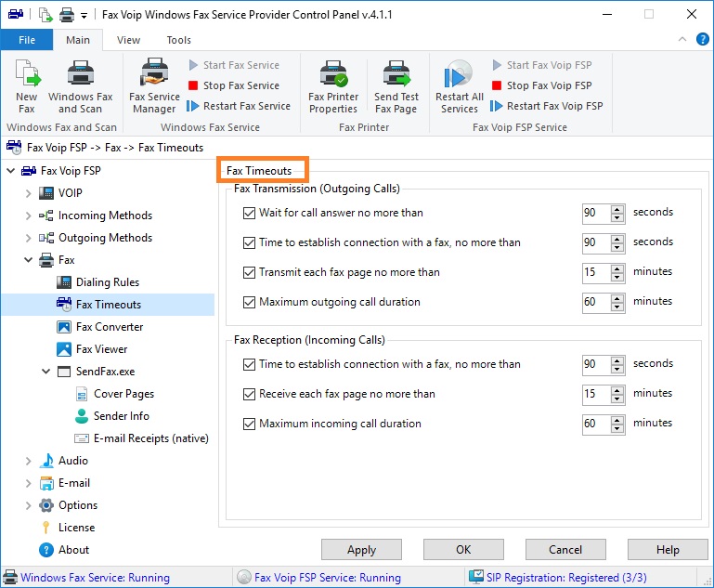Click the new document icon in title bar
714x588 pixels.
pos(45,15)
